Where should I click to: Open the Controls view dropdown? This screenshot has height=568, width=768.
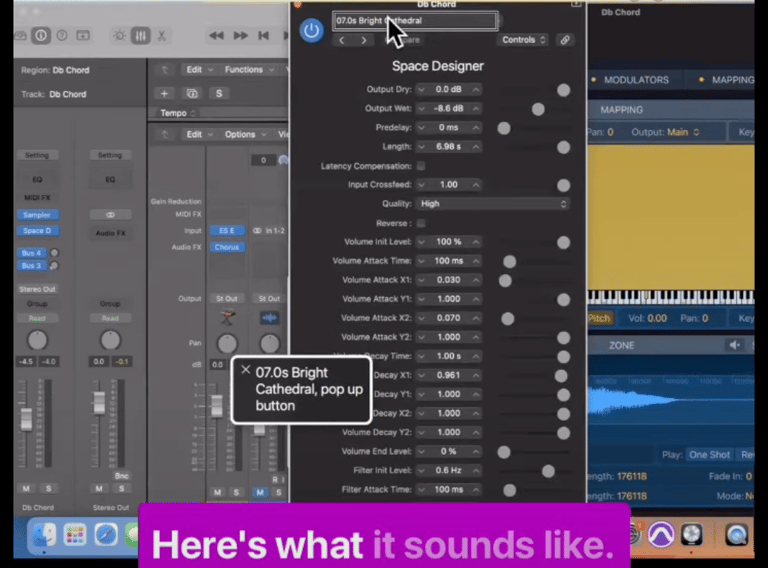[523, 40]
